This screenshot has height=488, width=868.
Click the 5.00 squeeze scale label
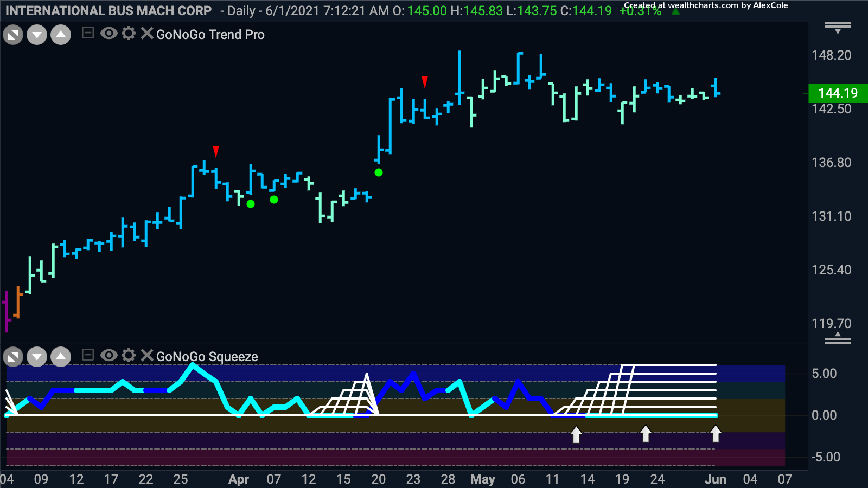click(824, 374)
